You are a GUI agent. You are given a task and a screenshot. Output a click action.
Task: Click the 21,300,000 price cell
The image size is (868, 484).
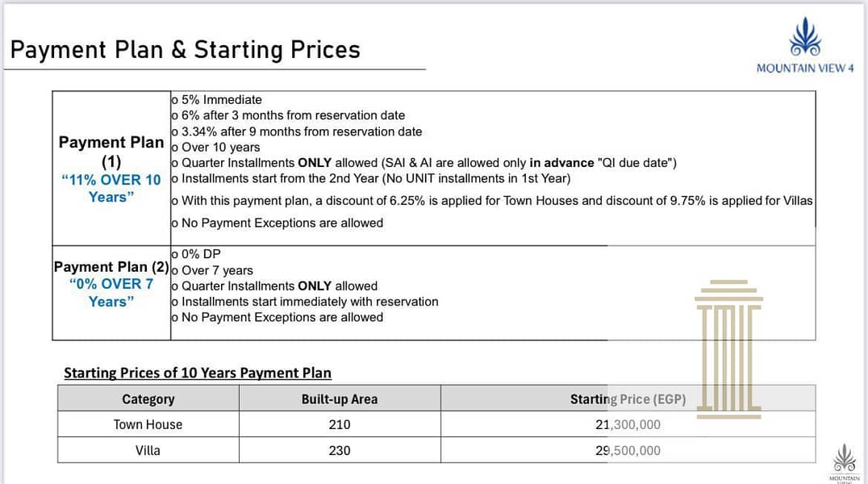point(628,424)
